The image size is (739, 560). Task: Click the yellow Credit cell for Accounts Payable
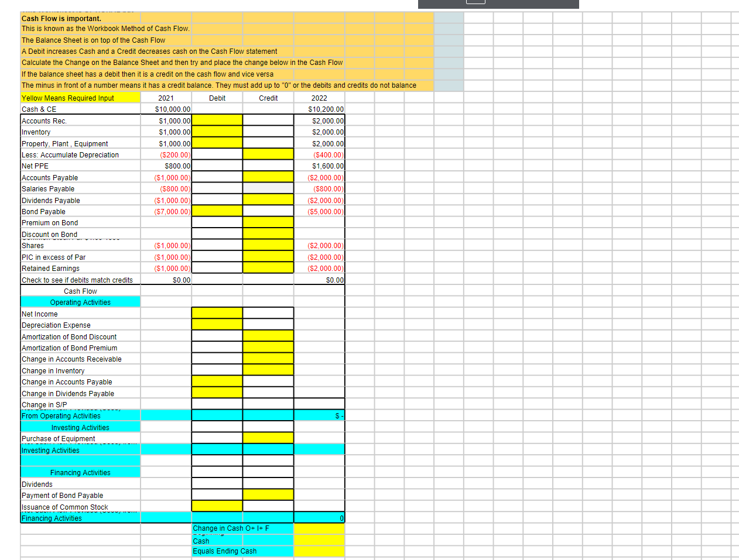point(268,176)
